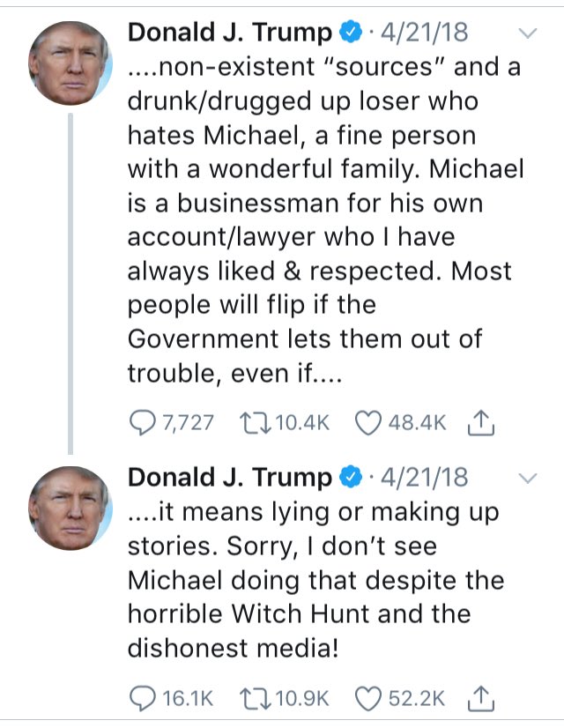
Task: Retweet the tweet showing 10.9K retweets
Action: click(253, 698)
